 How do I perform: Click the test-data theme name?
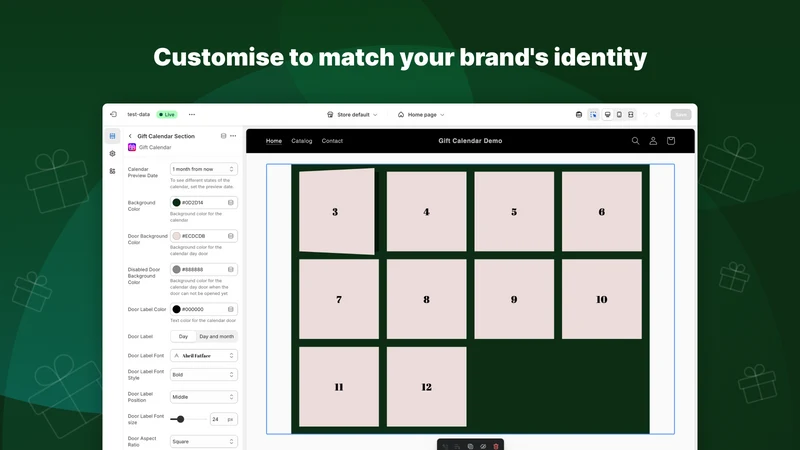click(x=139, y=114)
